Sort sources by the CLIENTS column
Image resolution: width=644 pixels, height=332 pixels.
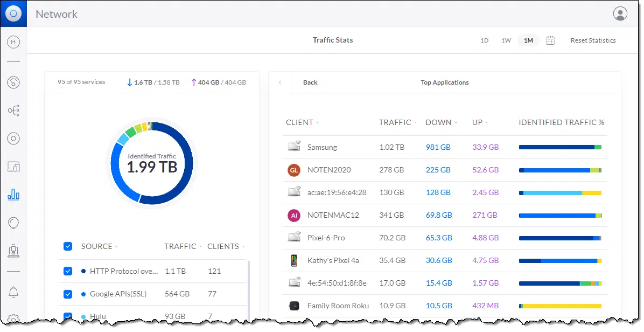(223, 246)
